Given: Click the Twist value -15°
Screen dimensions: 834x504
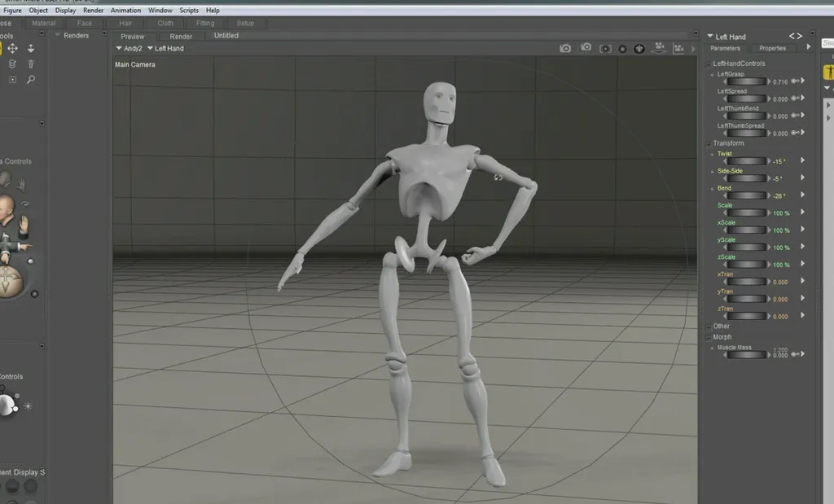Looking at the screenshot, I should click(779, 161).
